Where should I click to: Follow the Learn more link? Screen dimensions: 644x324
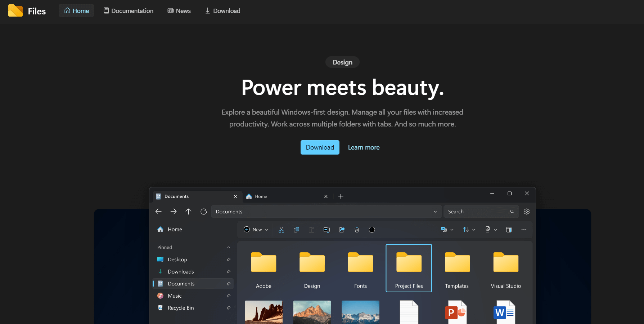coord(364,147)
